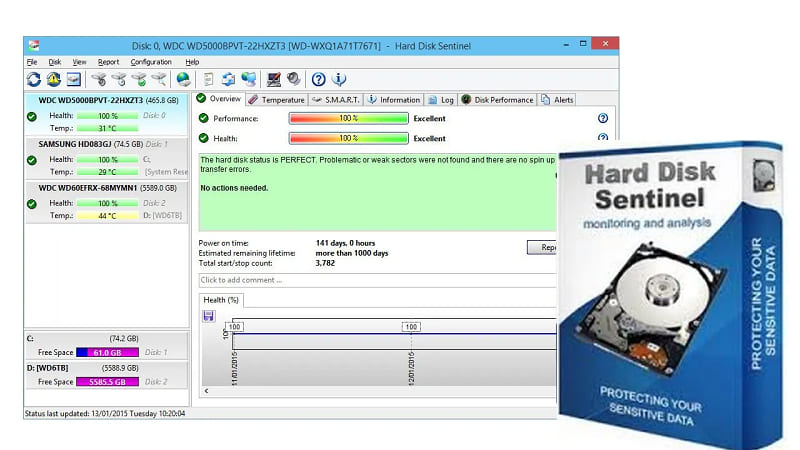Click the disk with clock test icon
800x450 pixels.
tap(119, 79)
